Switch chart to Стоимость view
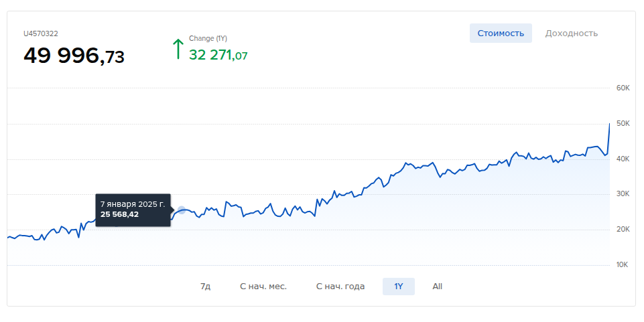 tap(501, 33)
